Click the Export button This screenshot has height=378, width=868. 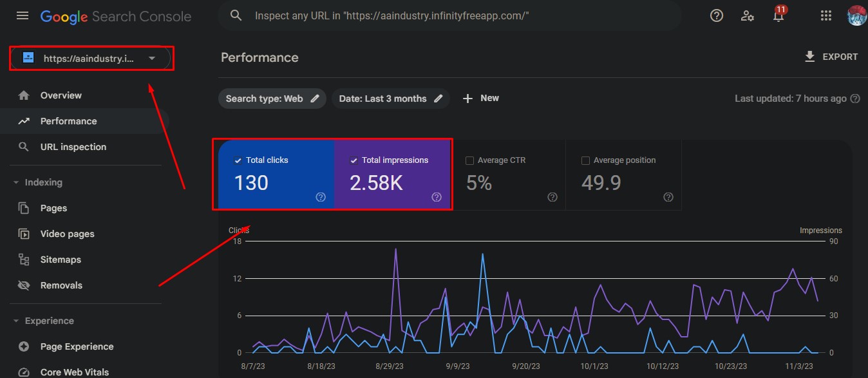point(831,57)
